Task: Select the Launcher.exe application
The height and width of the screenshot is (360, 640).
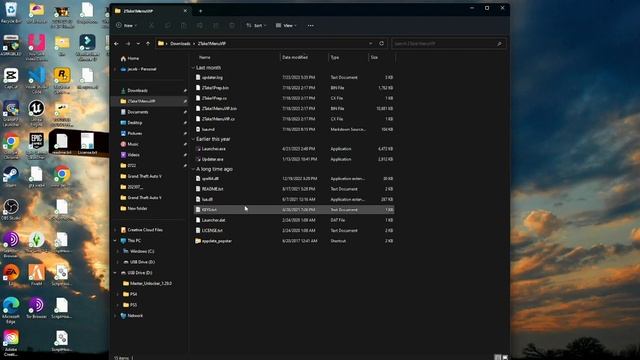Action: coord(294,149)
